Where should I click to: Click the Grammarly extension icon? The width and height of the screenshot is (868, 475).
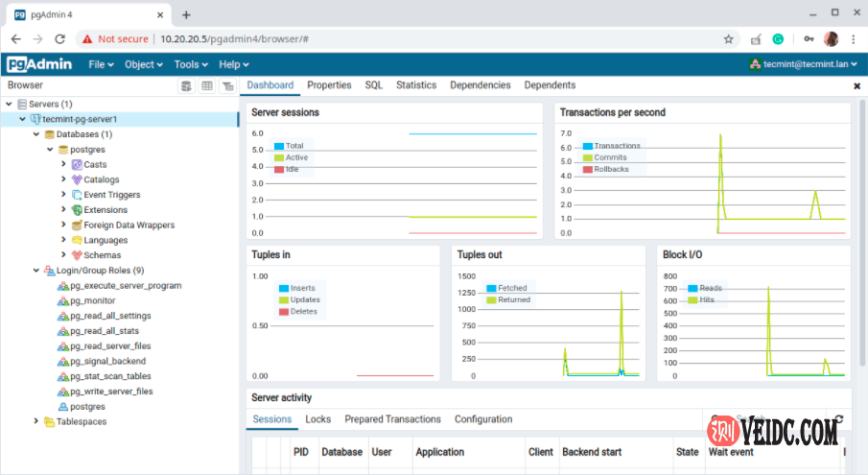779,39
